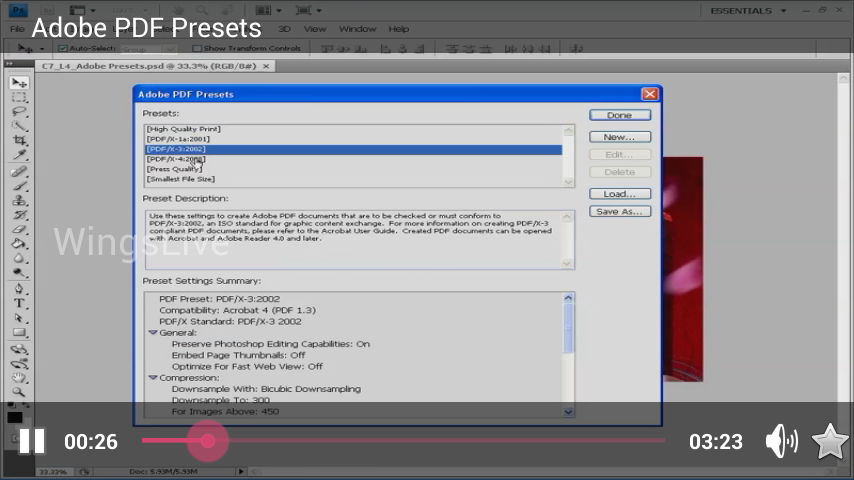Open the ESSENTIALS workspace dropdown
This screenshot has width=854, height=480.
[x=748, y=11]
